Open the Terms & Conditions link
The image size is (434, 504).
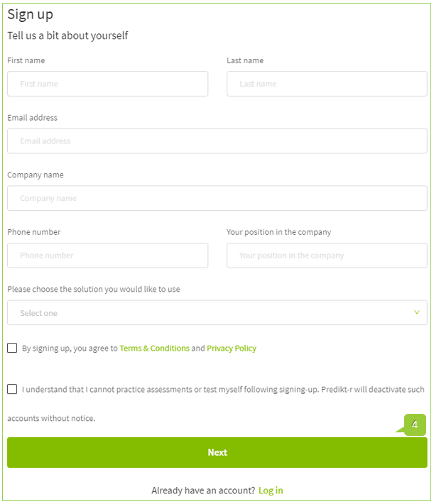tap(154, 349)
